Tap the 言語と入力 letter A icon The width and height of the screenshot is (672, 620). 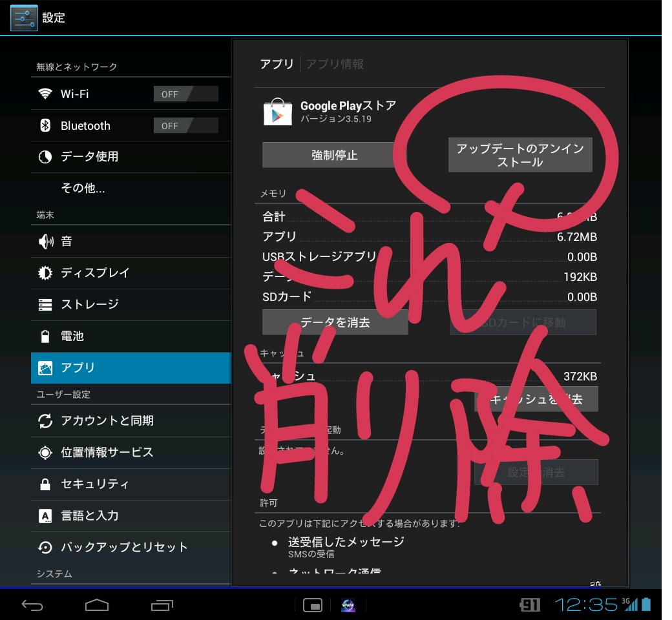(45, 516)
